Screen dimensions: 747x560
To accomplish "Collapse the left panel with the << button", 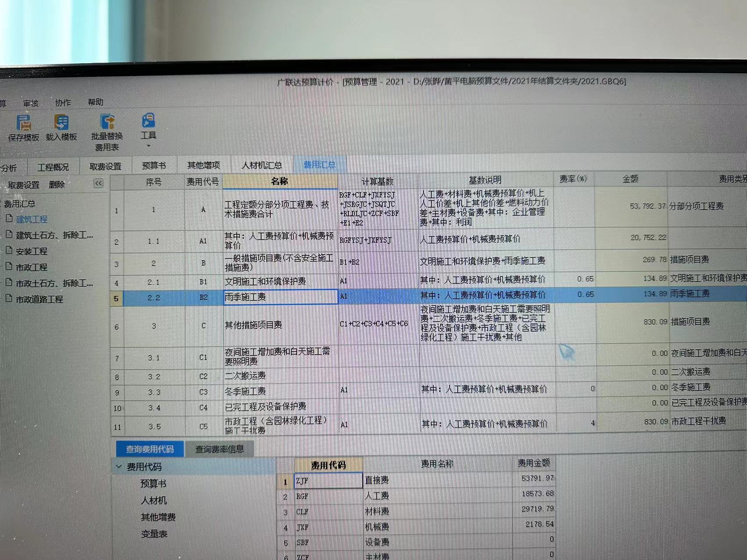I will [98, 183].
